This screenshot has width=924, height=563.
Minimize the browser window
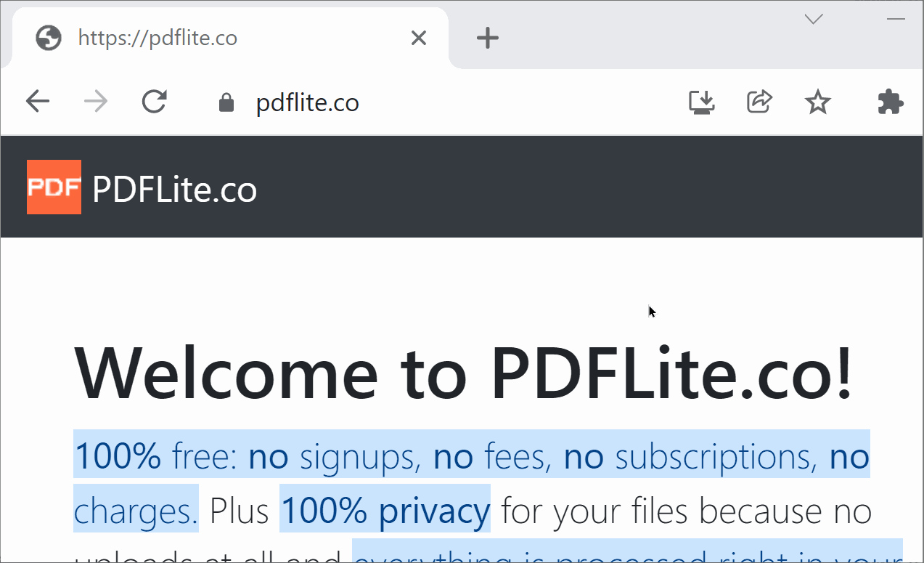896,19
